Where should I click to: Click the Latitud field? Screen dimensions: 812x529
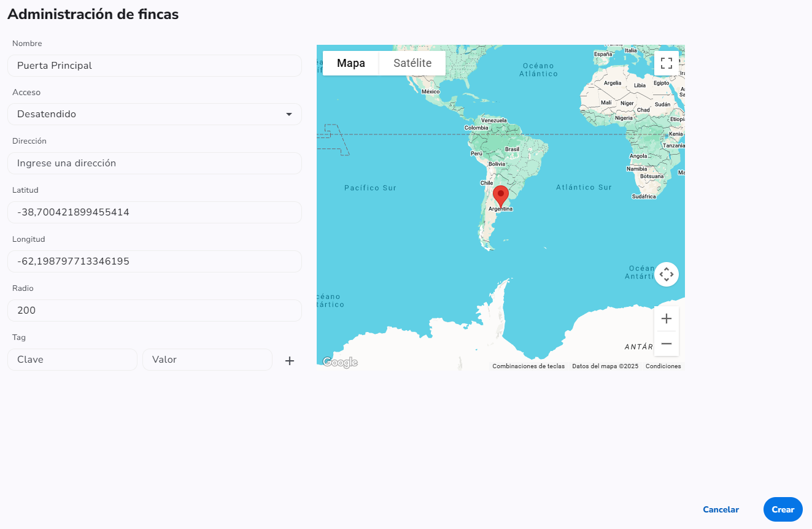[x=155, y=212]
